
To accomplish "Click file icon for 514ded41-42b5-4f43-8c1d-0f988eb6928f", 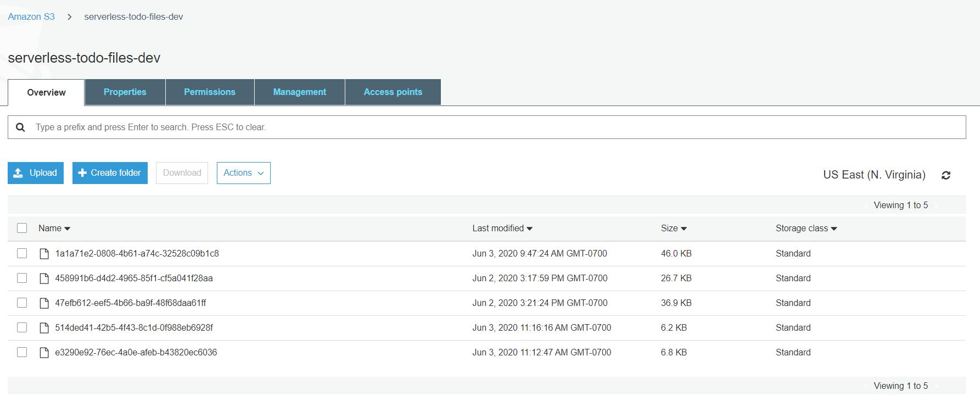I will (x=44, y=328).
